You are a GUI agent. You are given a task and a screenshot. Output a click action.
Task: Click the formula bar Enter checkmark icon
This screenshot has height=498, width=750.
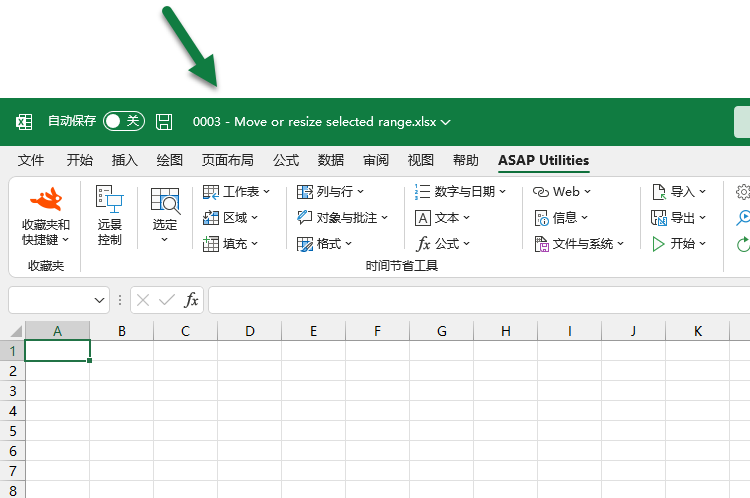pos(167,300)
